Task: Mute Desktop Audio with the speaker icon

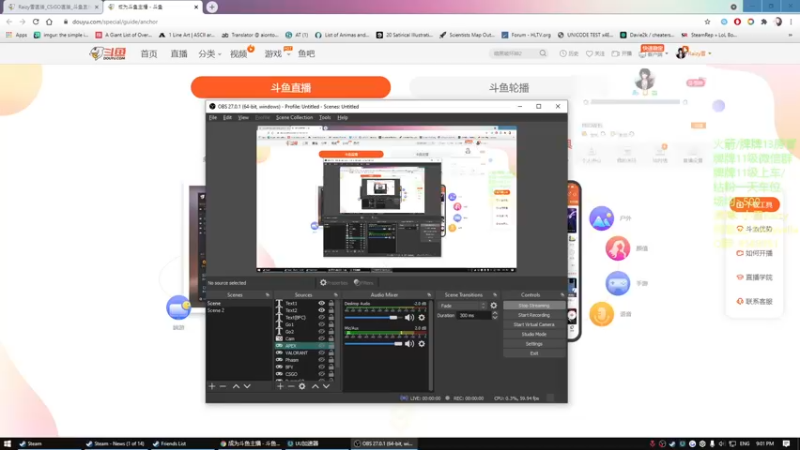Action: point(409,317)
